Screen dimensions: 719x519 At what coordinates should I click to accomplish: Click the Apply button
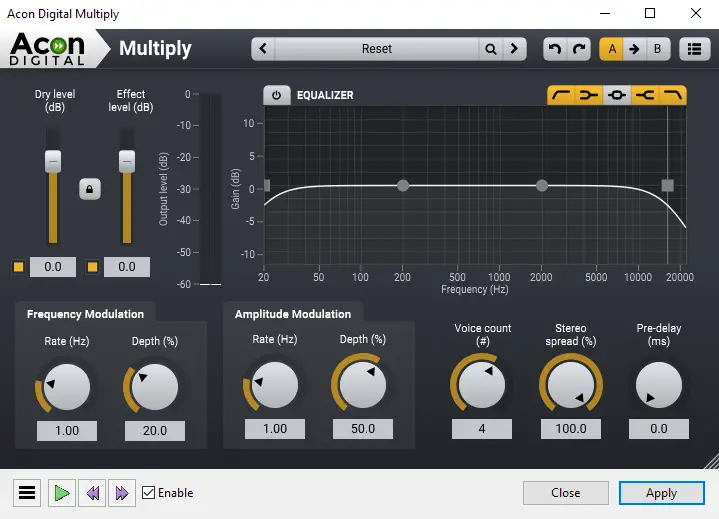pos(662,493)
